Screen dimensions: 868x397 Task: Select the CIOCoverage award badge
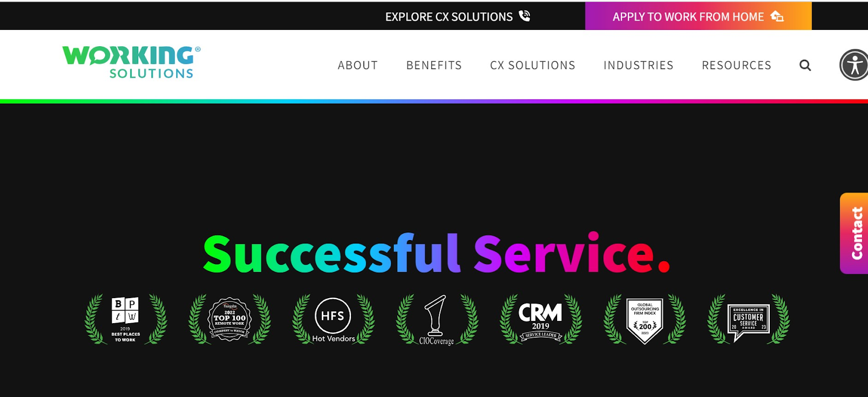point(437,319)
